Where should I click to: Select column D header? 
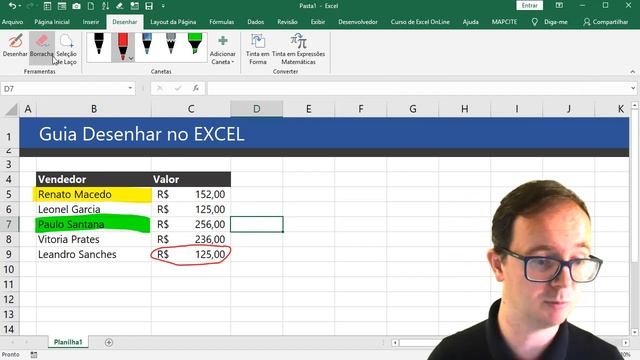coord(256,109)
